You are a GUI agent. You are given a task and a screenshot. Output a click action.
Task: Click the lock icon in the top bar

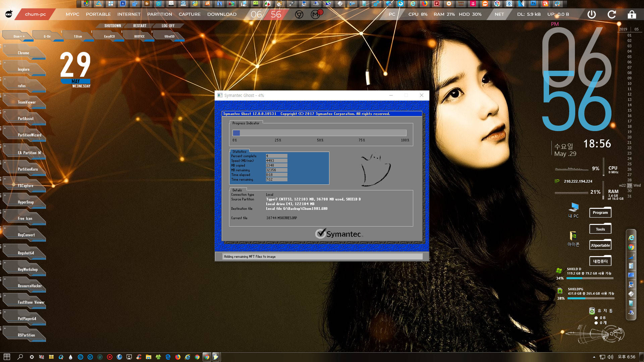632,14
